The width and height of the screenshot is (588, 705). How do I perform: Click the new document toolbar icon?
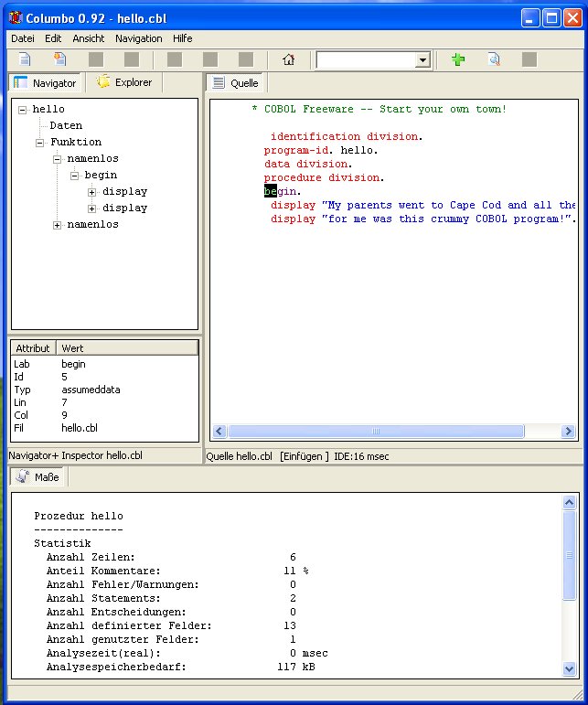(x=25, y=59)
